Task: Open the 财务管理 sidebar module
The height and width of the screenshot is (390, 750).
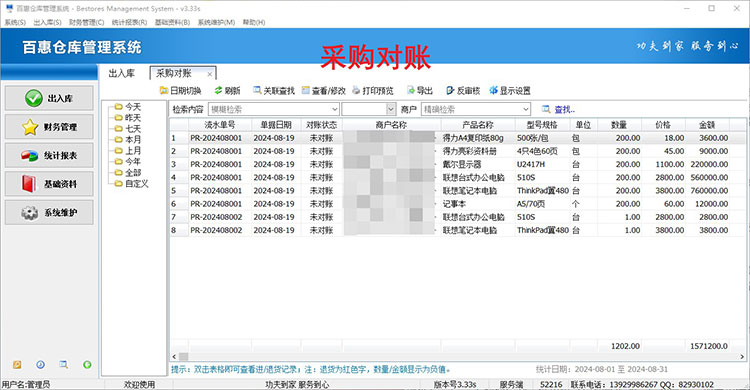Action: [x=49, y=127]
